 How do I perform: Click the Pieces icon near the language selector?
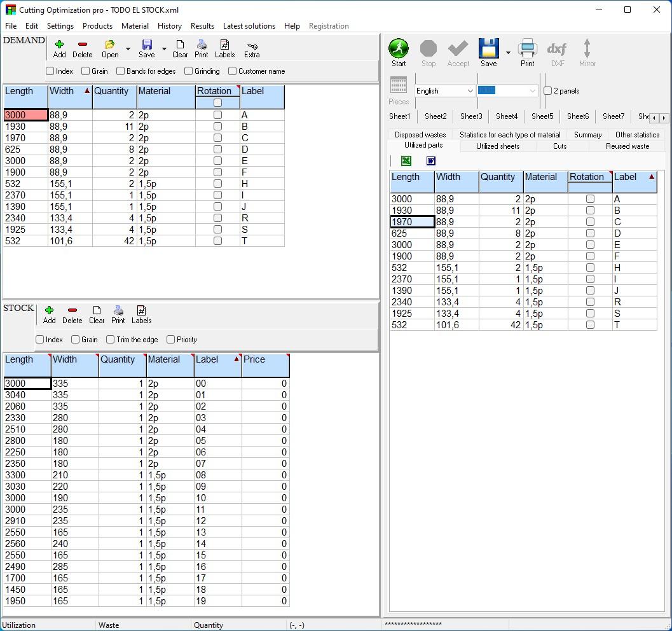(x=399, y=85)
